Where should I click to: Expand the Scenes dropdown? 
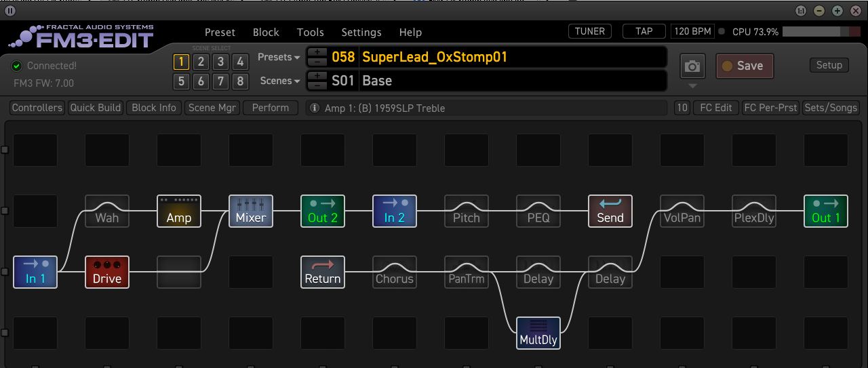coord(279,81)
